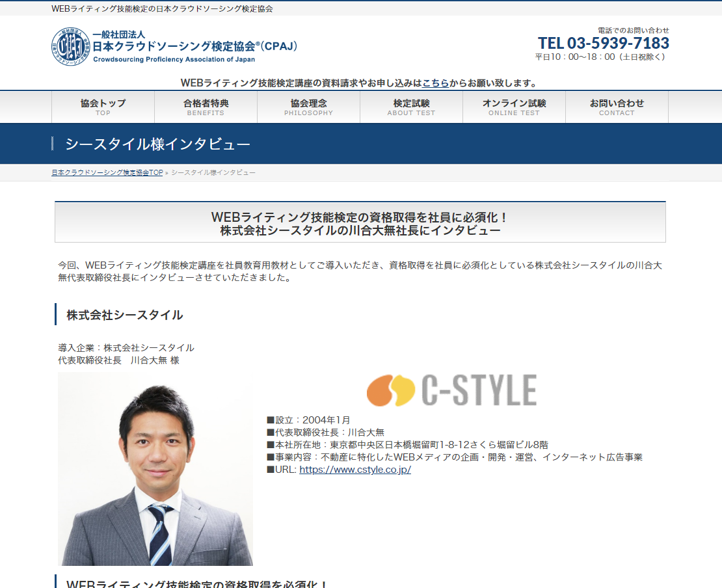Click the ■本社所在地 address line
The width and height of the screenshot is (722, 588).
[x=407, y=445]
